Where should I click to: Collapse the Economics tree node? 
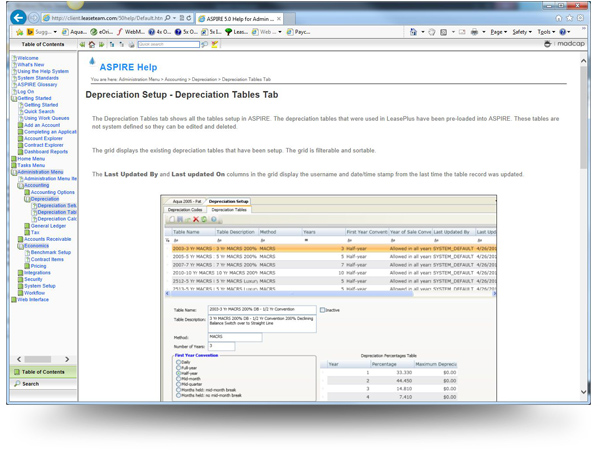click(x=21, y=246)
